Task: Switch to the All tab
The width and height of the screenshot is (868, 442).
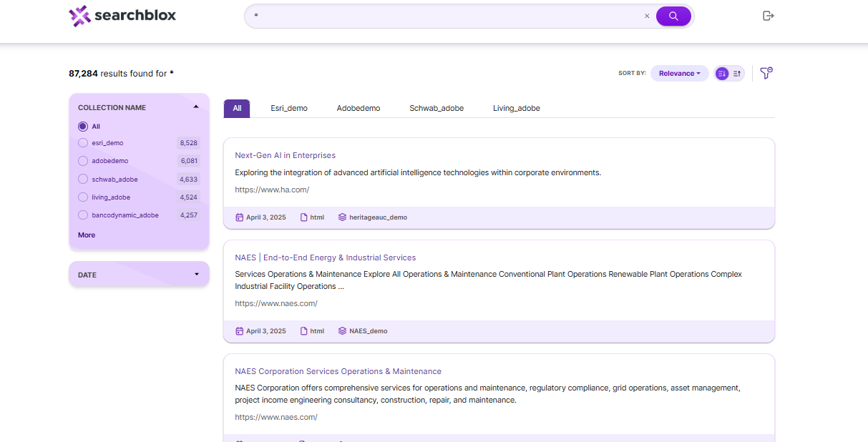Action: tap(237, 108)
